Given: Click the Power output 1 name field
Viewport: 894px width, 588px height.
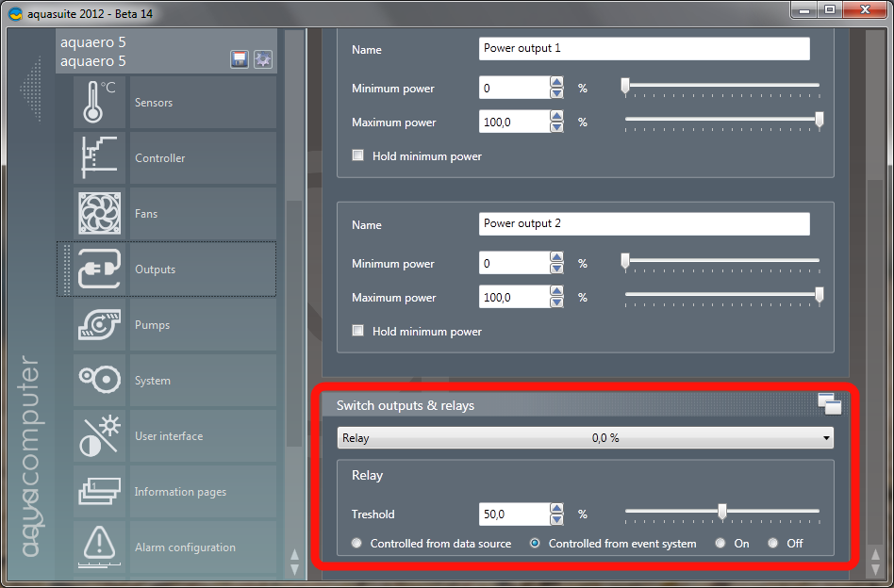Looking at the screenshot, I should (644, 48).
